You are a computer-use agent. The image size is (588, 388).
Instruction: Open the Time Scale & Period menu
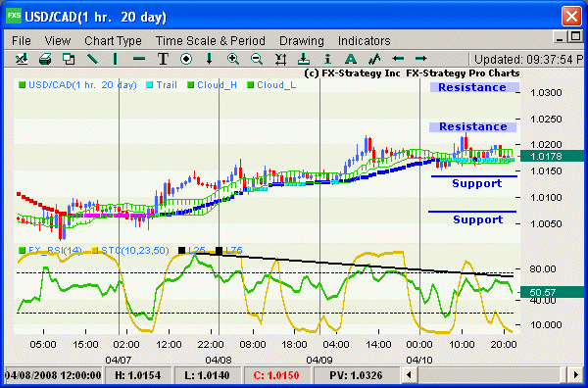tap(211, 40)
